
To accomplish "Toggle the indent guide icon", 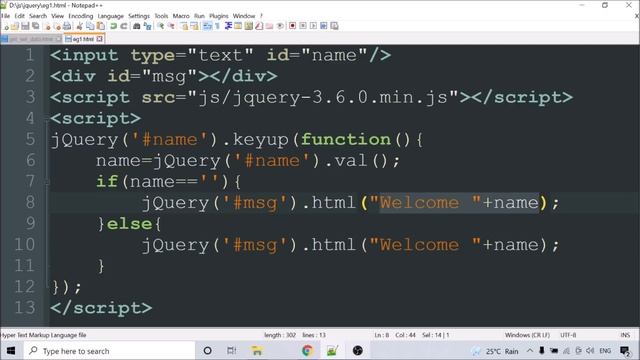I will pyautogui.click(x=229, y=26).
